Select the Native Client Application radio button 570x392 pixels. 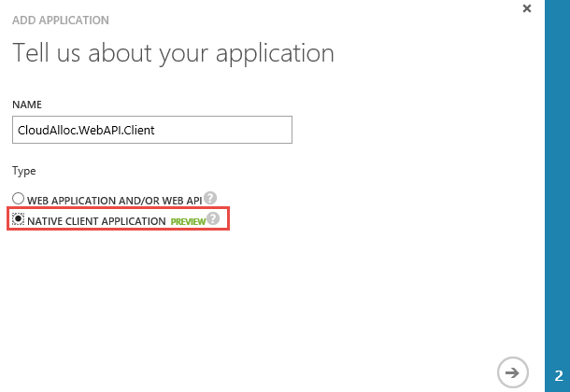coord(18,220)
